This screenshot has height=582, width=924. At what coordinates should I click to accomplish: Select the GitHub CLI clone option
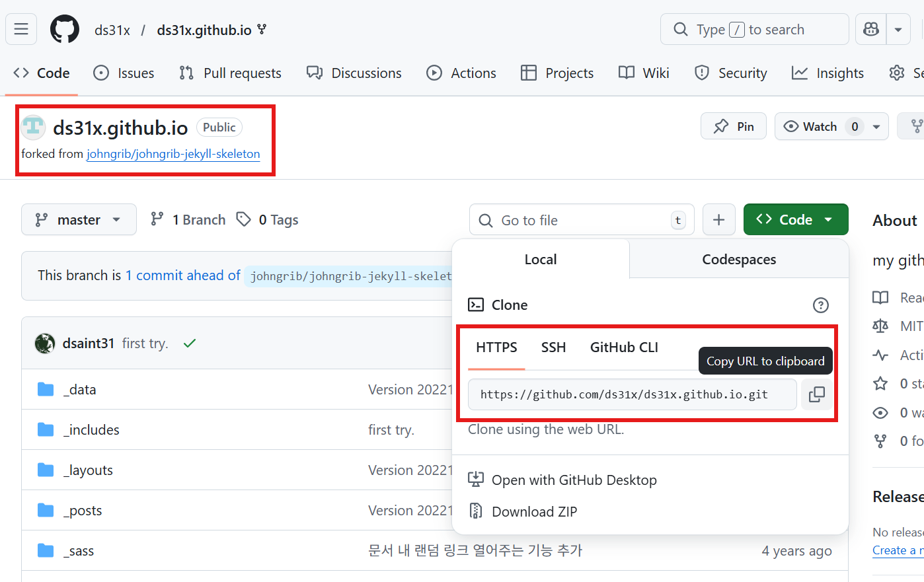[624, 347]
